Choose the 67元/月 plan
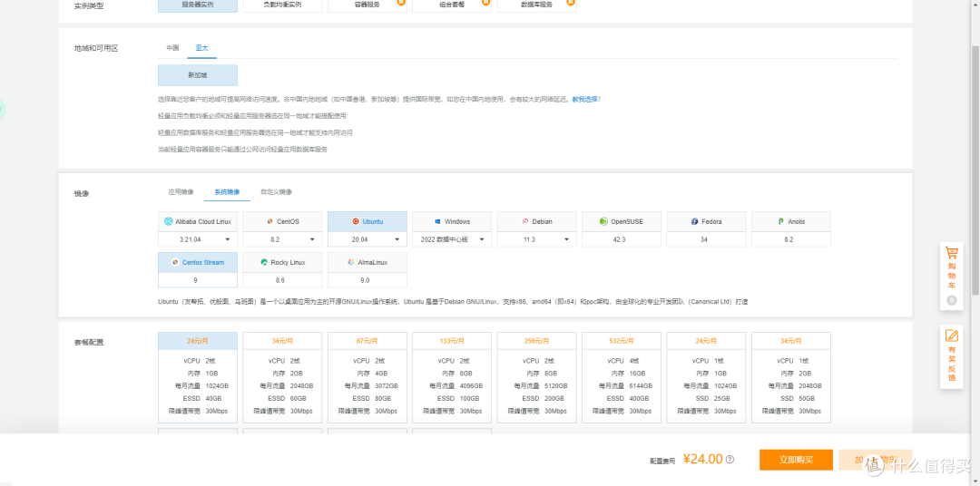 (367, 377)
